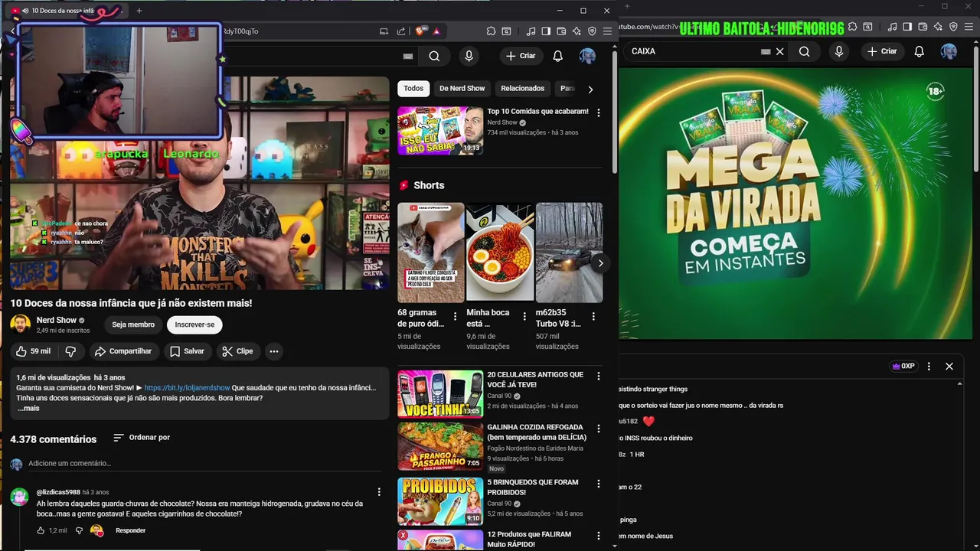The height and width of the screenshot is (551, 980).
Task: Reply to comment with Responder
Action: point(130,530)
